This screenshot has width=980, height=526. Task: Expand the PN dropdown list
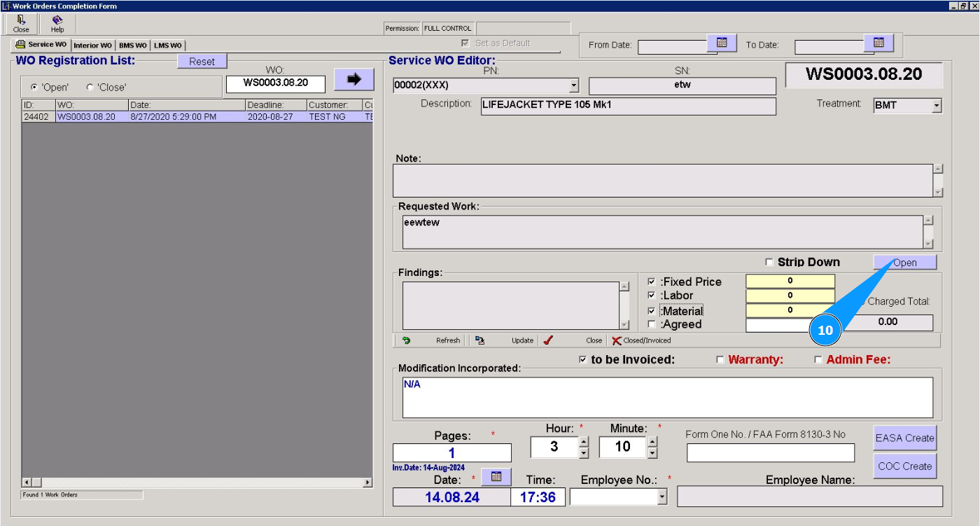tap(574, 85)
